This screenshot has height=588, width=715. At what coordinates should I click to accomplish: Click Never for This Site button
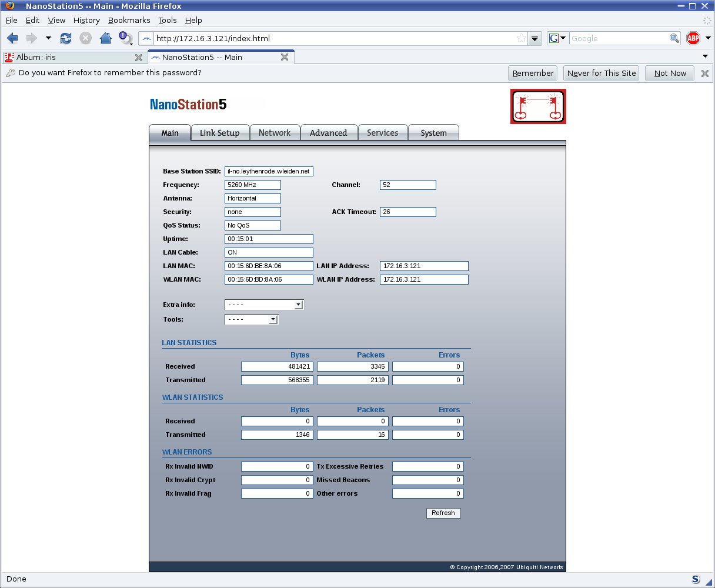[x=601, y=73]
